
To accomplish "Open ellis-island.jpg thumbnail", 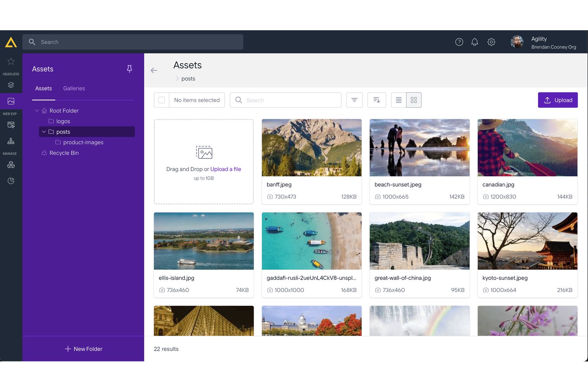I will 204,241.
